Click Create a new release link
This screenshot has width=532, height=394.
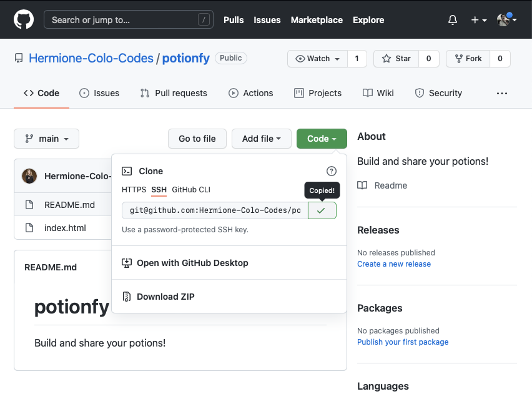393,263
